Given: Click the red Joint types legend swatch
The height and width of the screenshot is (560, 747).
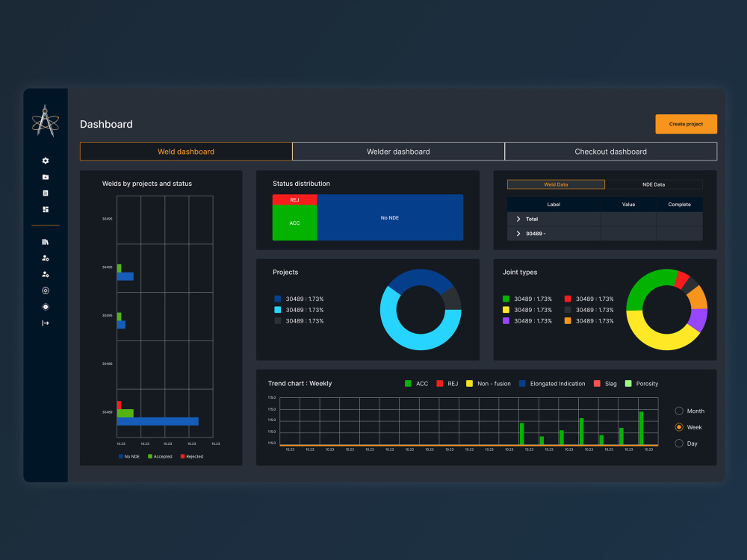Looking at the screenshot, I should click(568, 299).
